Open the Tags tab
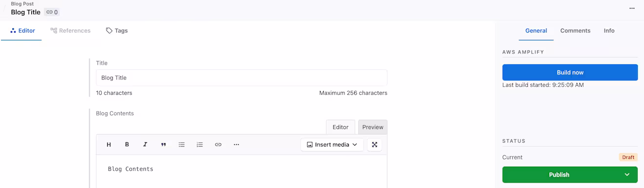This screenshot has width=644, height=188. (117, 31)
